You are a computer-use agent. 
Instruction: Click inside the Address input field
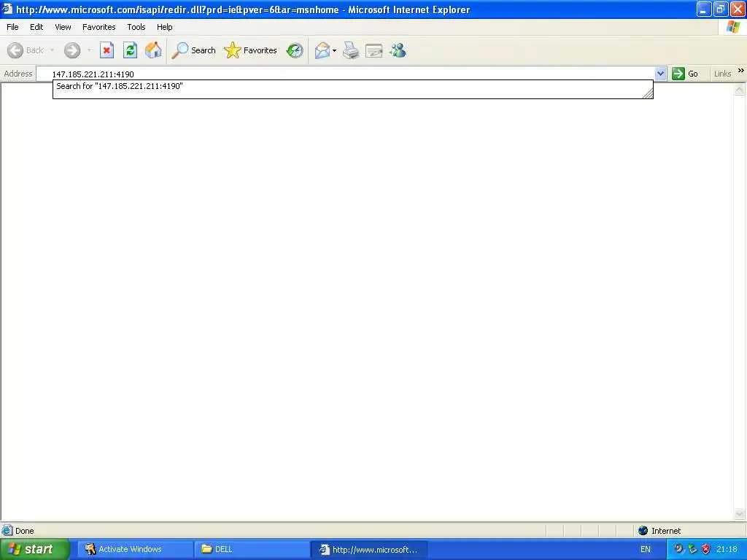345,74
